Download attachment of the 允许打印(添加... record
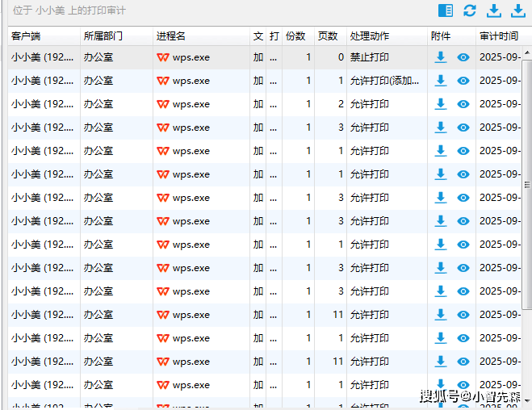Screen dimensions: 532x410 pyautogui.click(x=441, y=81)
